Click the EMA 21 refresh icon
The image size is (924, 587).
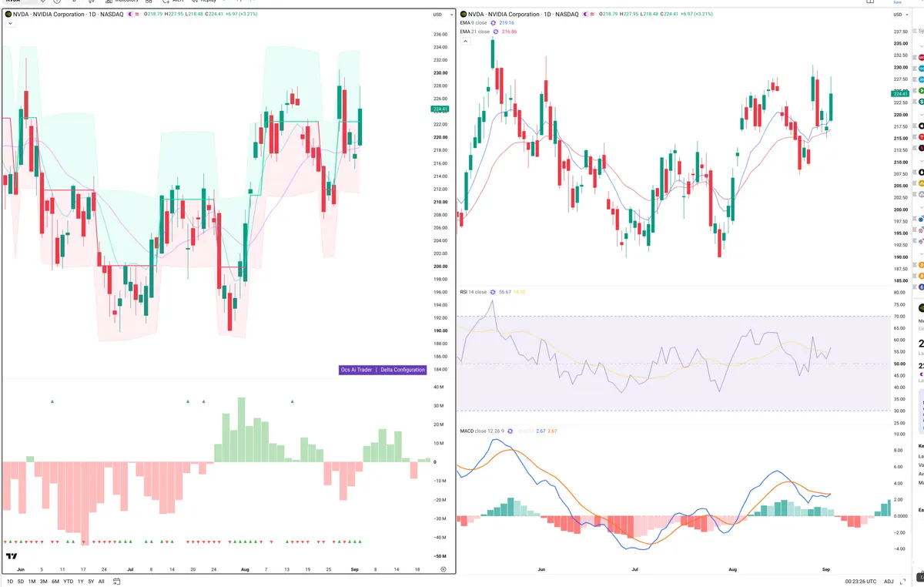point(495,32)
